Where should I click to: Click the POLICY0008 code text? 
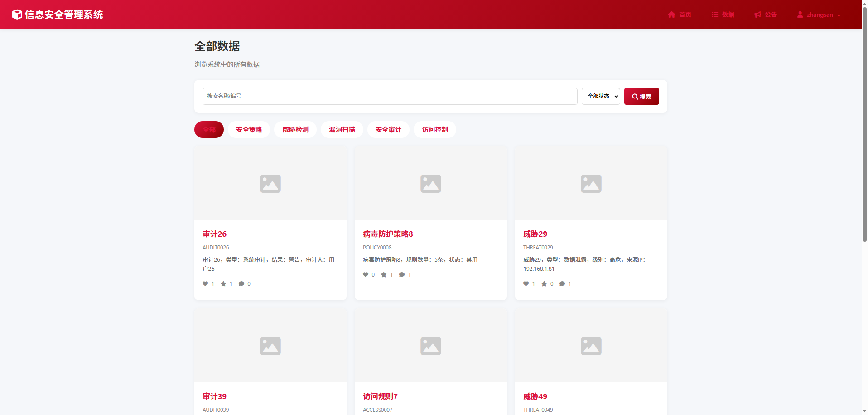pos(377,248)
